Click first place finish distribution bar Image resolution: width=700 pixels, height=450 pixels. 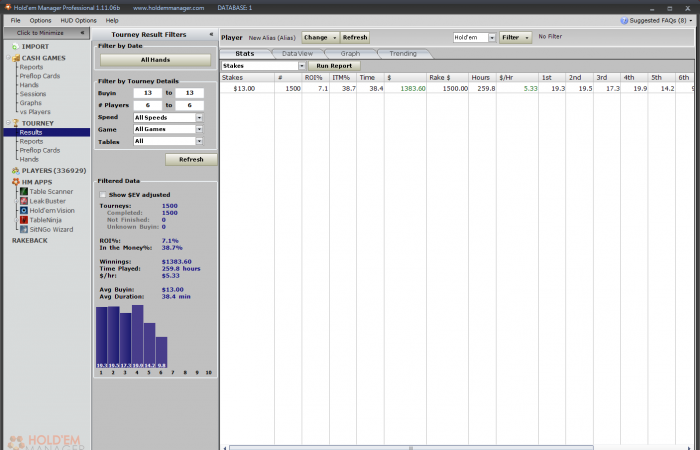(x=101, y=337)
